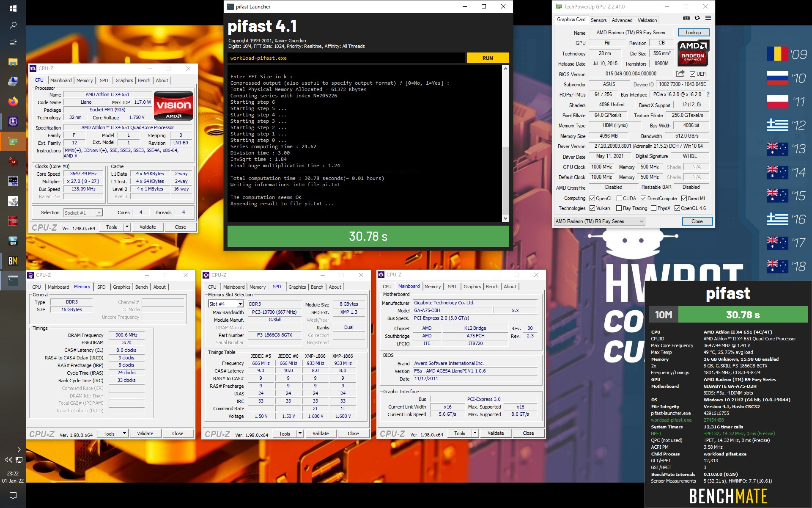Toggle the CUDA checkbox
812x508 pixels.
[x=619, y=199]
